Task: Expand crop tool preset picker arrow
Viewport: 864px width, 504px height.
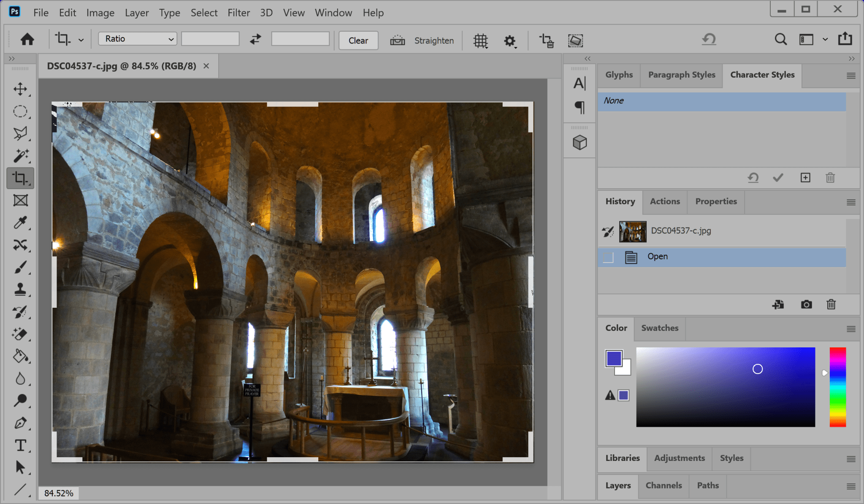Action: point(81,40)
